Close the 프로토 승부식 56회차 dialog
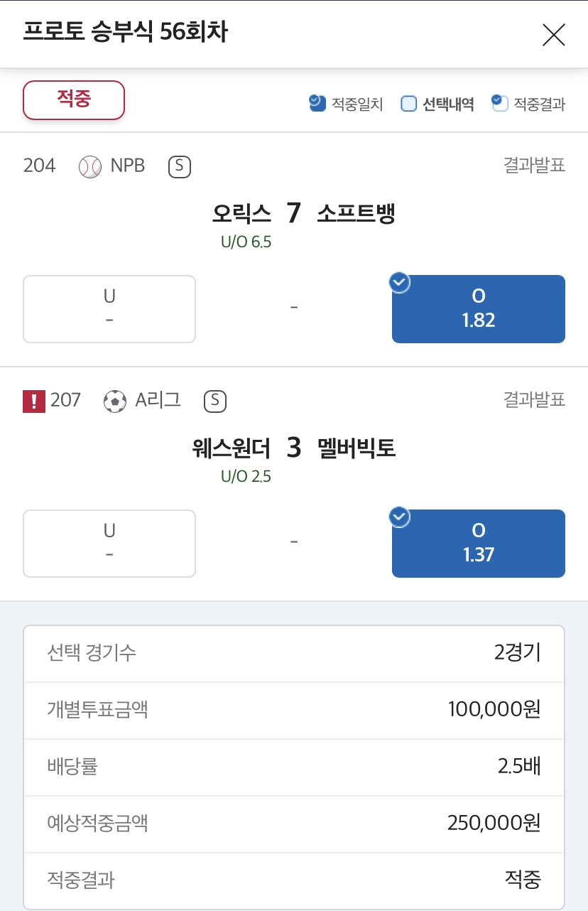588x911 pixels. click(553, 35)
